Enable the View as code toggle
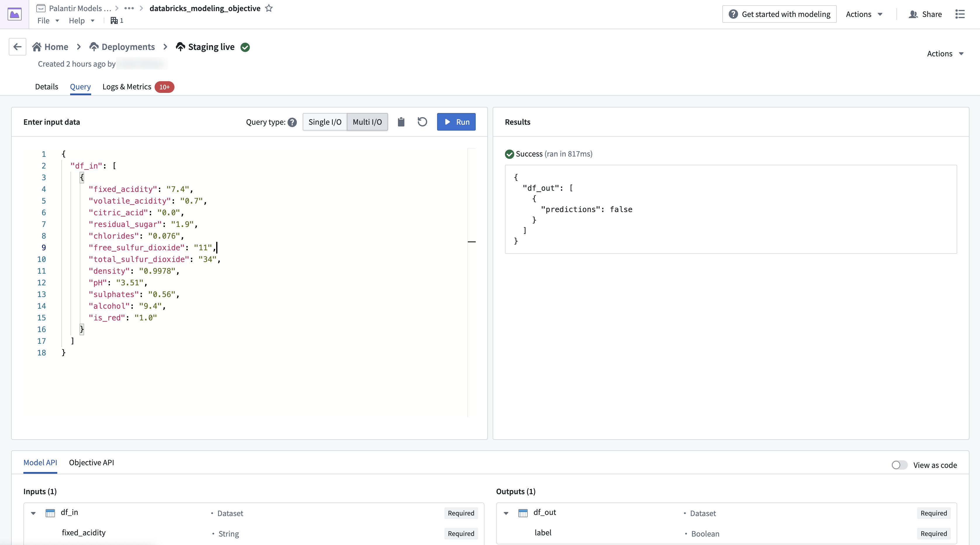Screen dimensions: 980x545 (x=898, y=465)
